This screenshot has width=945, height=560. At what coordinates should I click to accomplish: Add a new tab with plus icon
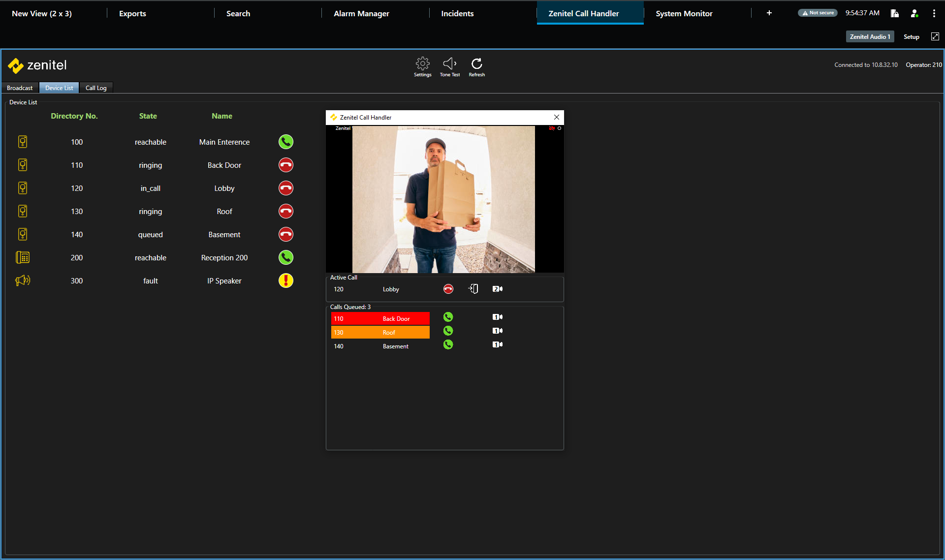(769, 13)
